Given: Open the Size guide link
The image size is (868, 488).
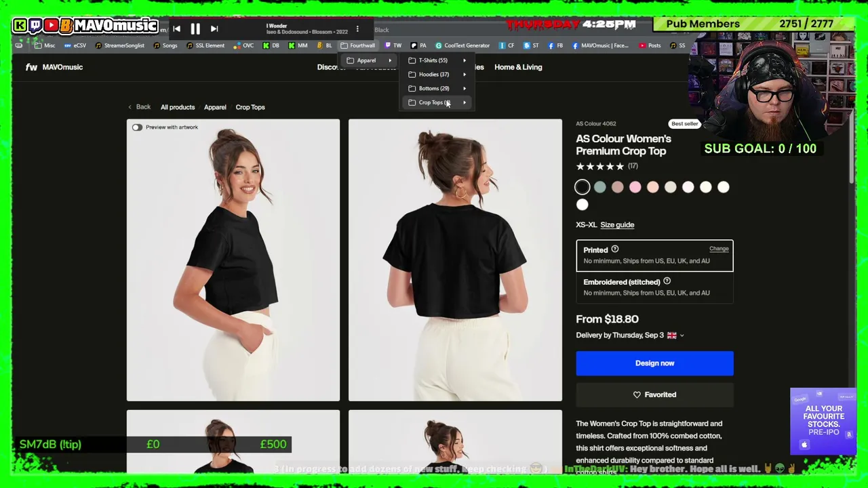Looking at the screenshot, I should coord(617,225).
